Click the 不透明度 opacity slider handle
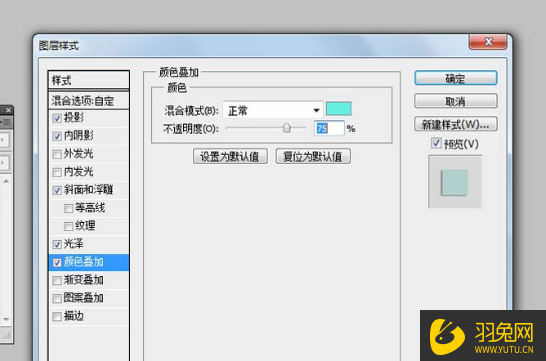Image resolution: width=546 pixels, height=361 pixels. point(287,128)
